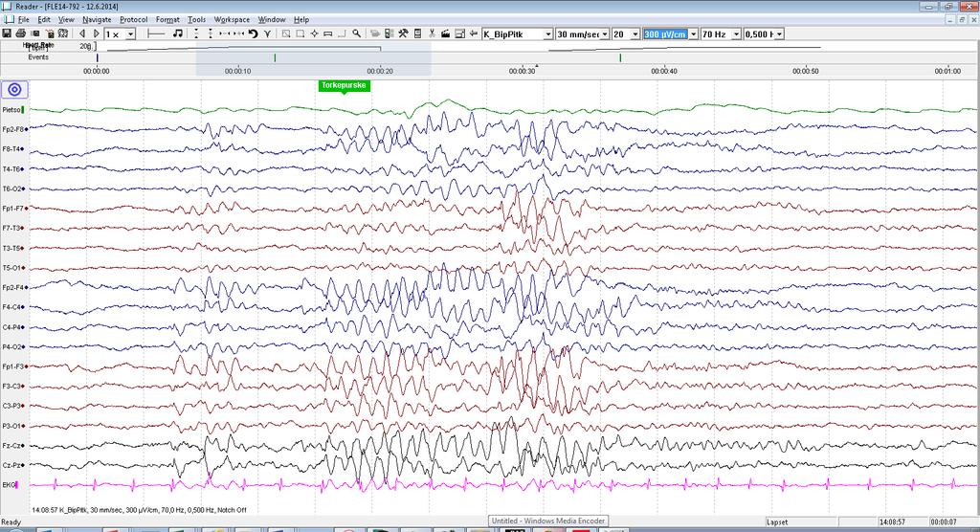Open the 1x playback speed dropdown

point(130,33)
